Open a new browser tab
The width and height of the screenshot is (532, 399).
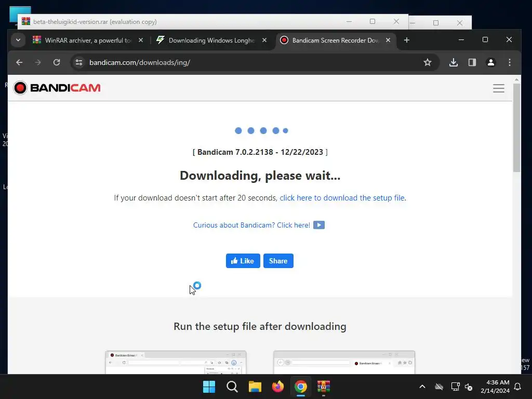(407, 41)
